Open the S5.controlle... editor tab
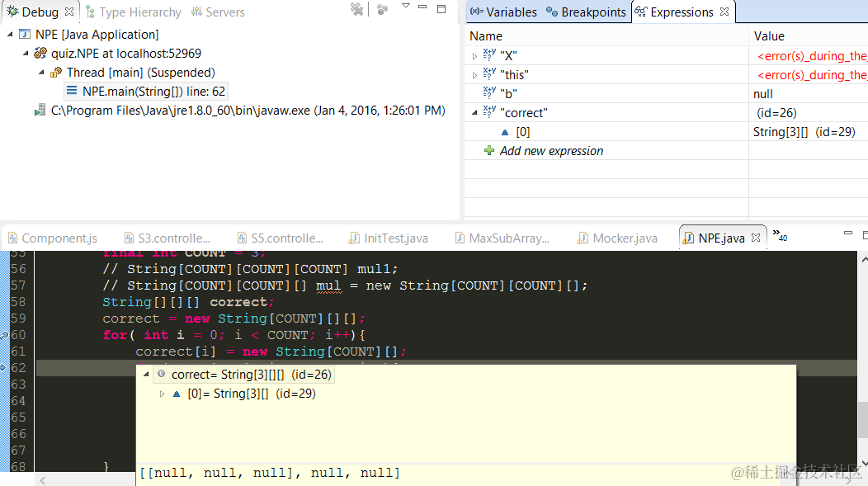Viewport: 868px width, 486px height. 280,238
